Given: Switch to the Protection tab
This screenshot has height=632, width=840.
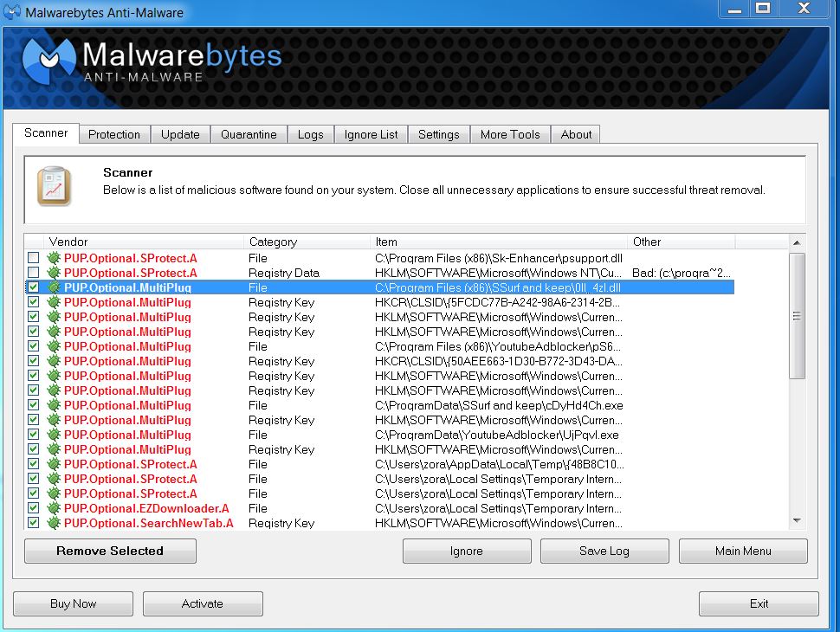Looking at the screenshot, I should (114, 134).
